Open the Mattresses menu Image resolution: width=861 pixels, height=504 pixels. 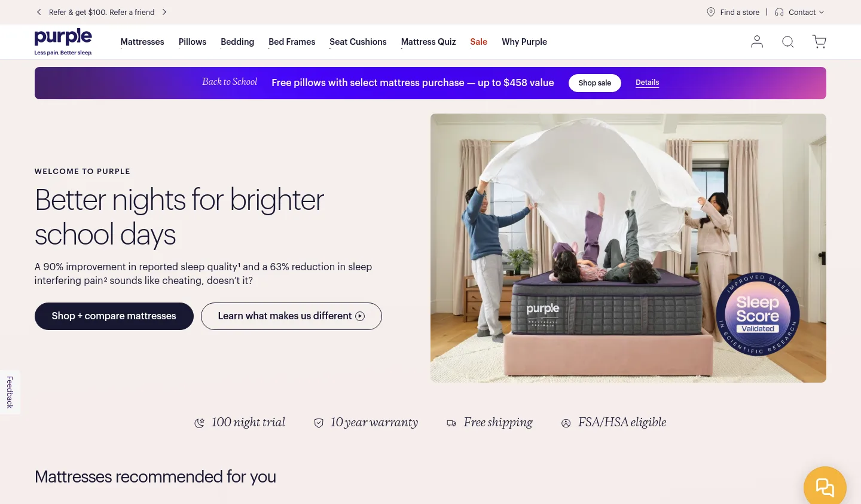[142, 42]
